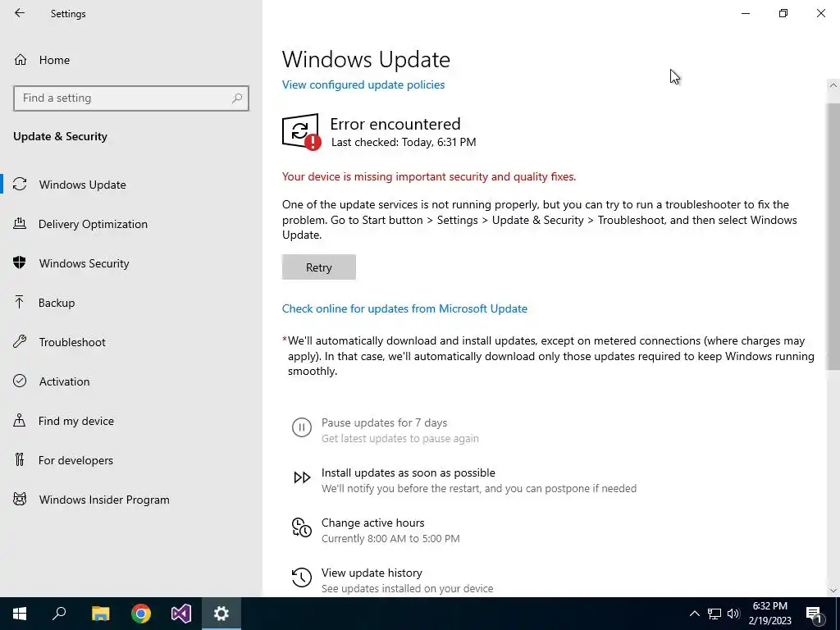Click the search magnifier in Find a setting

tap(237, 98)
